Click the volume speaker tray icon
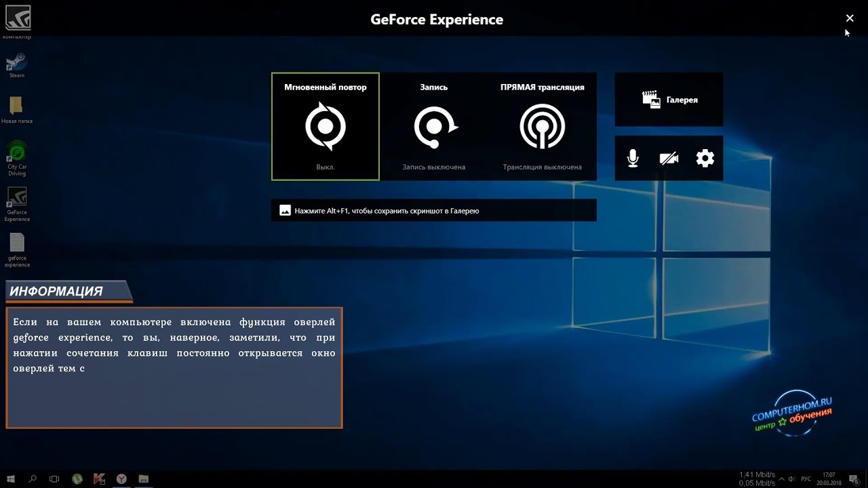Screen dimensions: 868x488 pos(793,479)
